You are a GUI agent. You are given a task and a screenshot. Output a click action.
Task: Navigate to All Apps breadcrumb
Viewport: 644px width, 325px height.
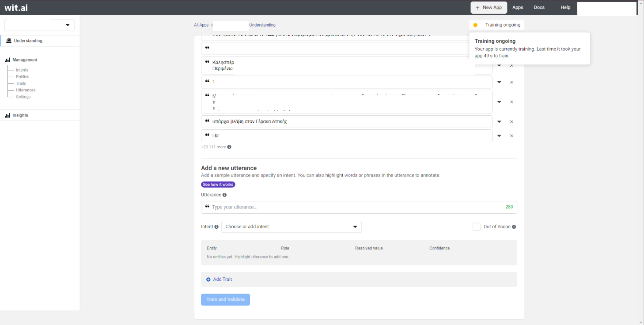(201, 25)
